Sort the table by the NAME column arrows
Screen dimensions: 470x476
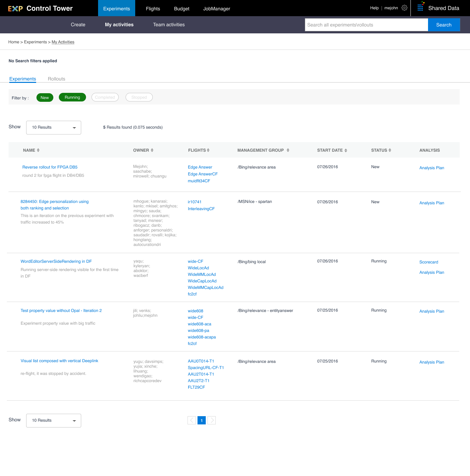39,150
